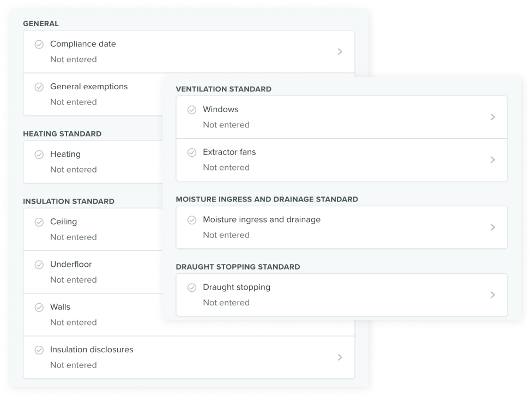This screenshot has width=532, height=398.
Task: Toggle the Draught stopping check circle
Action: click(192, 288)
